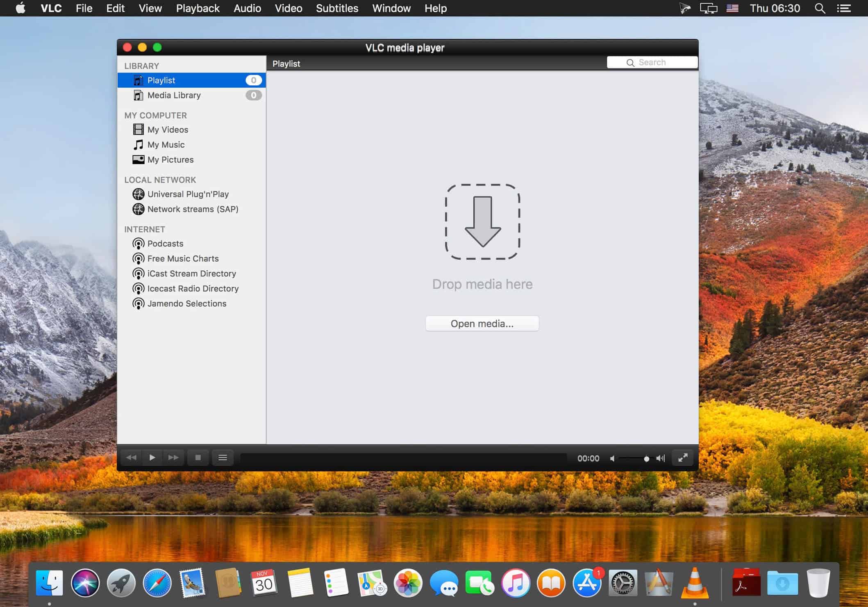Click the playlist/queue icon

pyautogui.click(x=222, y=458)
